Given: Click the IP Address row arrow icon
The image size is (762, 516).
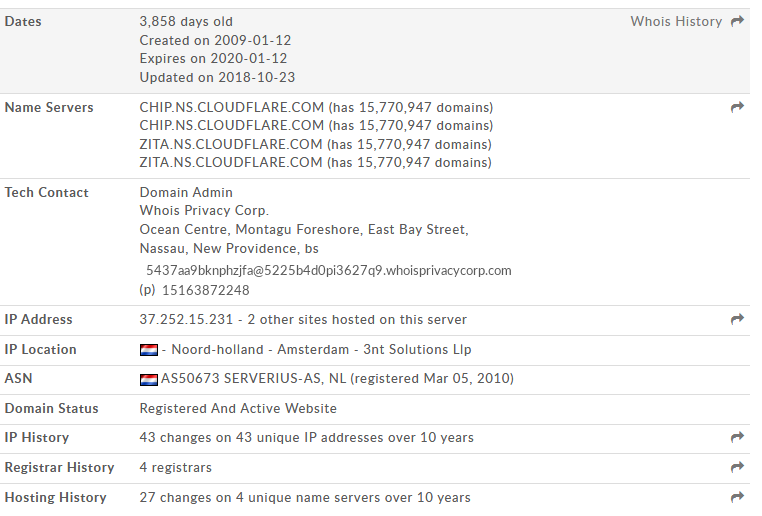Looking at the screenshot, I should click(737, 319).
